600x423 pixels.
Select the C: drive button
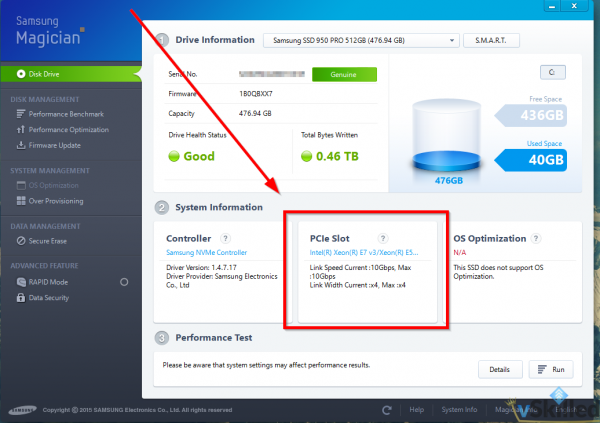552,72
